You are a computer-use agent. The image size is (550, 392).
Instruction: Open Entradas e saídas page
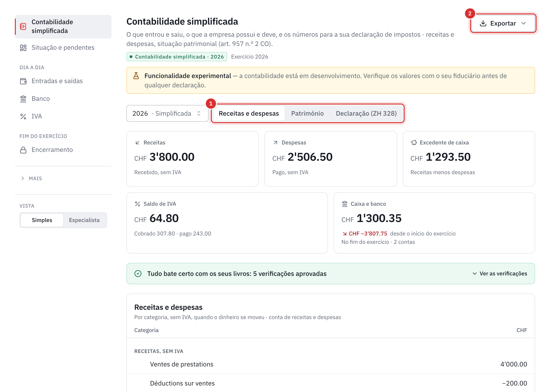coord(63,81)
